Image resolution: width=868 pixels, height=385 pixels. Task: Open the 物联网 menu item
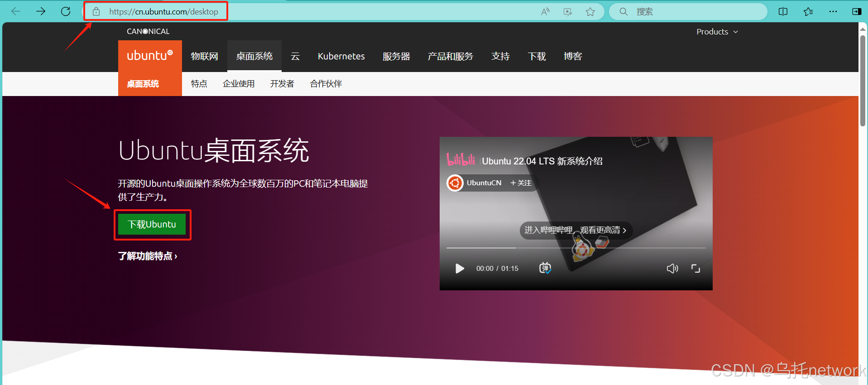(x=204, y=56)
